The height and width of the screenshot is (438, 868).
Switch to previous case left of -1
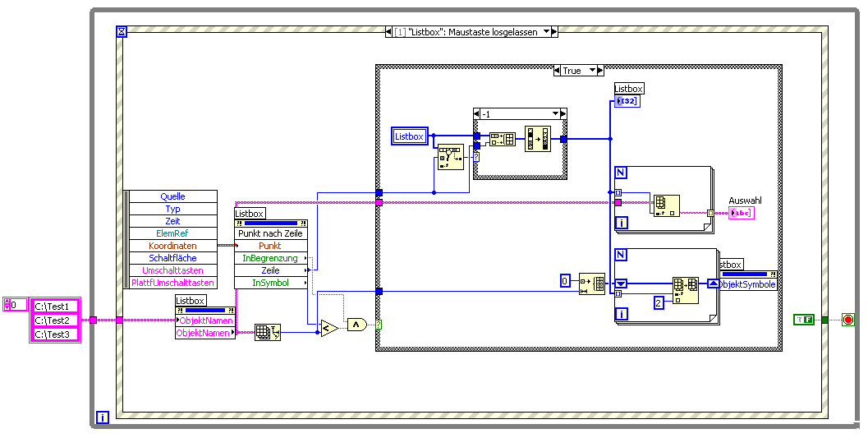[477, 113]
